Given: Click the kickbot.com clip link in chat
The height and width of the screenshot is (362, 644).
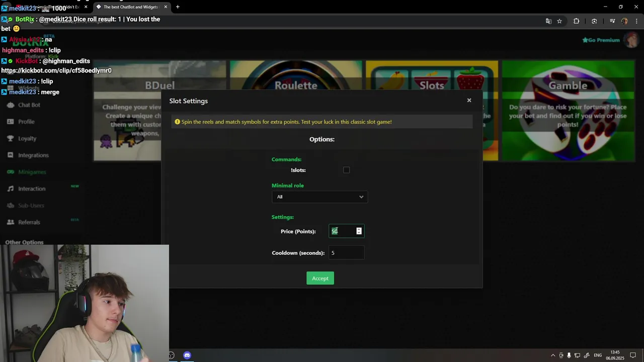Looking at the screenshot, I should pyautogui.click(x=56, y=70).
